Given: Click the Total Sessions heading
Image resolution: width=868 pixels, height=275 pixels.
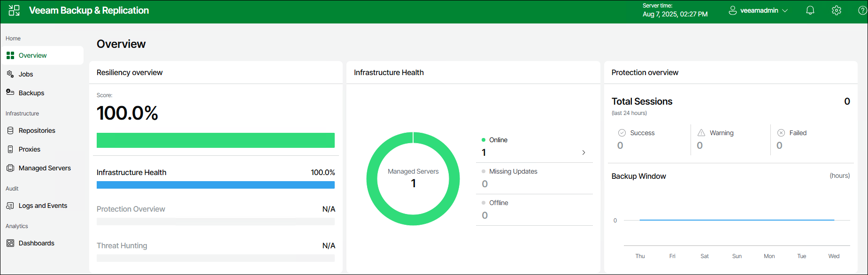Looking at the screenshot, I should point(642,101).
